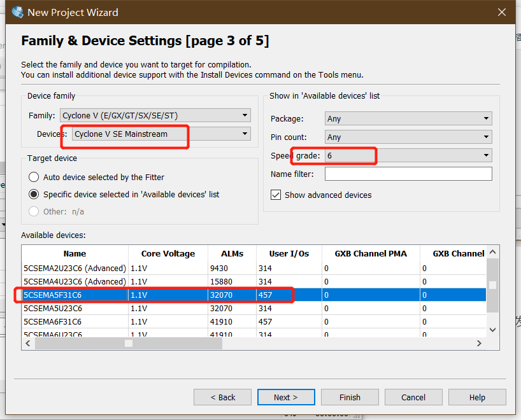Screen dimensions: 521x420
Task: Click User I/Os value 457 in 5CSEMA6F31C6 row
Action: [x=265, y=322]
